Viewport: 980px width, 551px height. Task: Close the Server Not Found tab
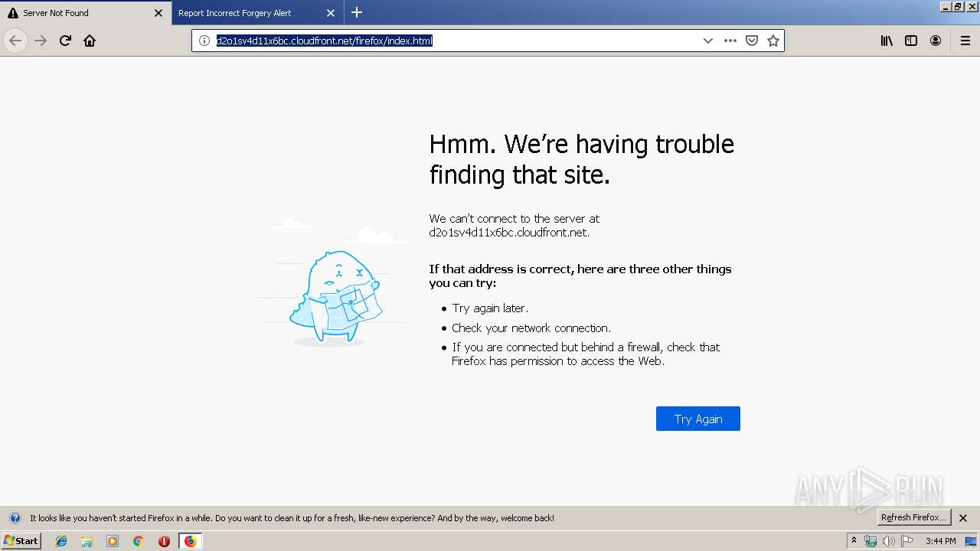point(158,13)
